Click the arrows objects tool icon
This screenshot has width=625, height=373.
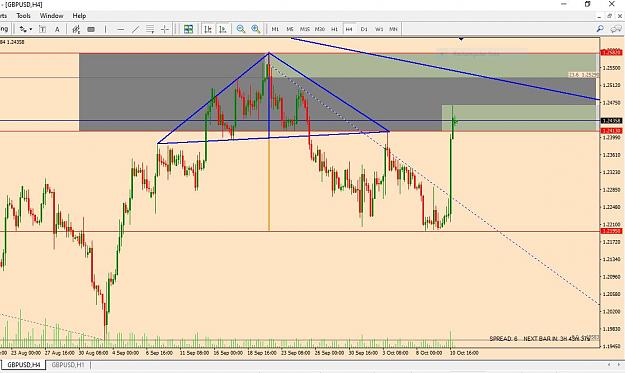[x=23, y=29]
